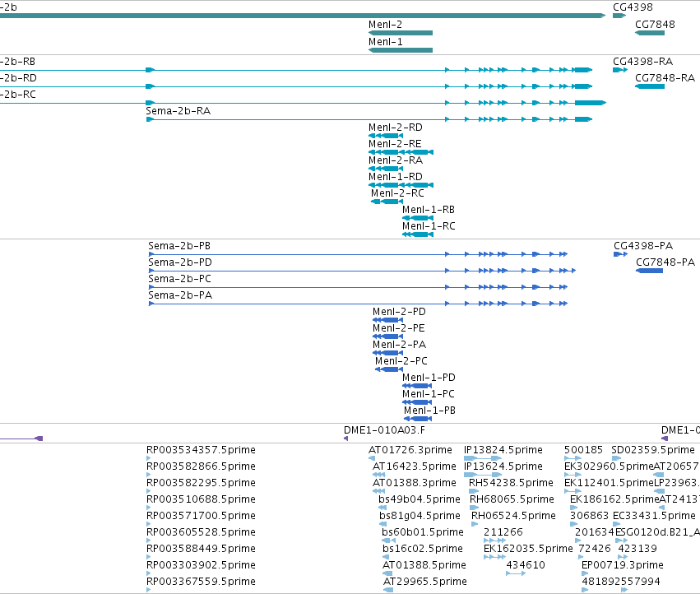700x594 pixels.
Task: Click the bs49b04.5prime EST label
Action: [x=420, y=499]
